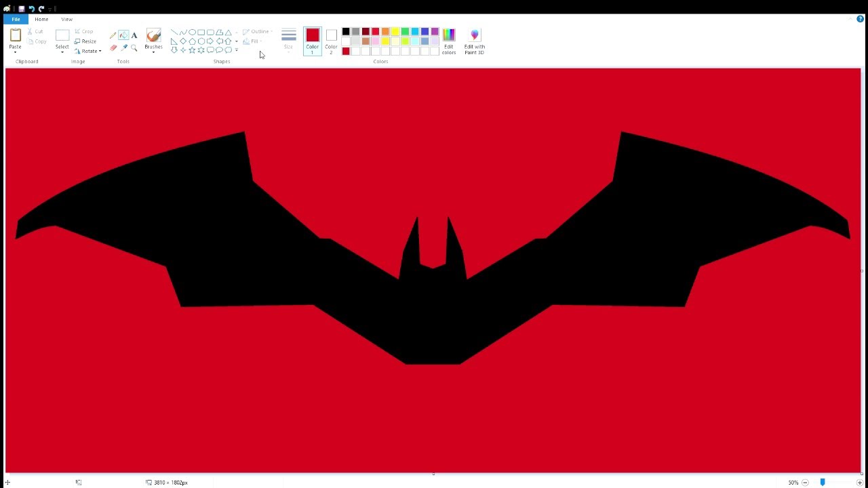Click the Resize button
The image size is (868, 488).
pyautogui.click(x=85, y=41)
